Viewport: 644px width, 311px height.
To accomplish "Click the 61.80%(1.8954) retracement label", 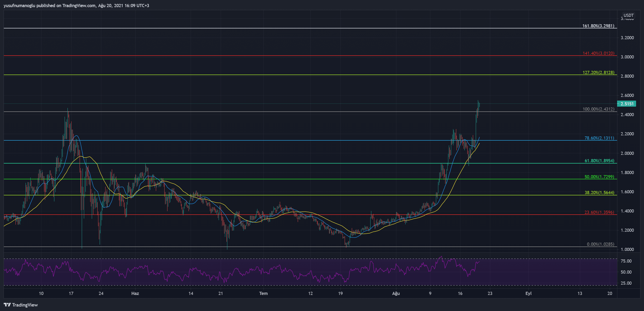I will pyautogui.click(x=599, y=161).
